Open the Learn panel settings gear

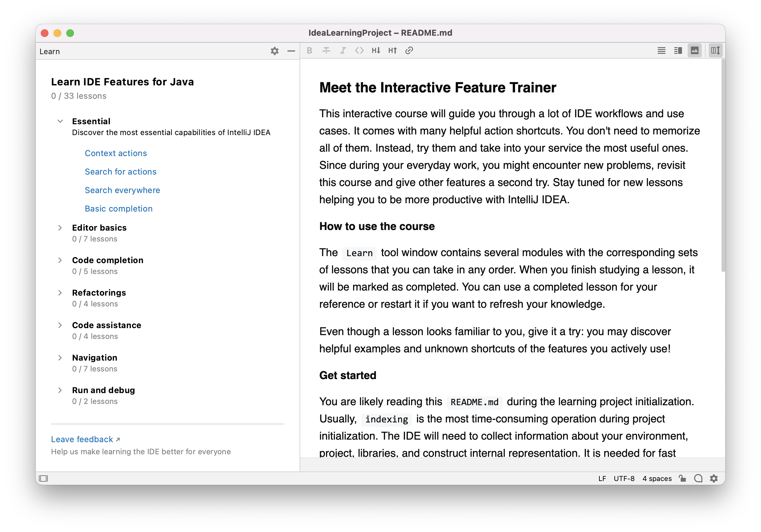click(x=274, y=51)
